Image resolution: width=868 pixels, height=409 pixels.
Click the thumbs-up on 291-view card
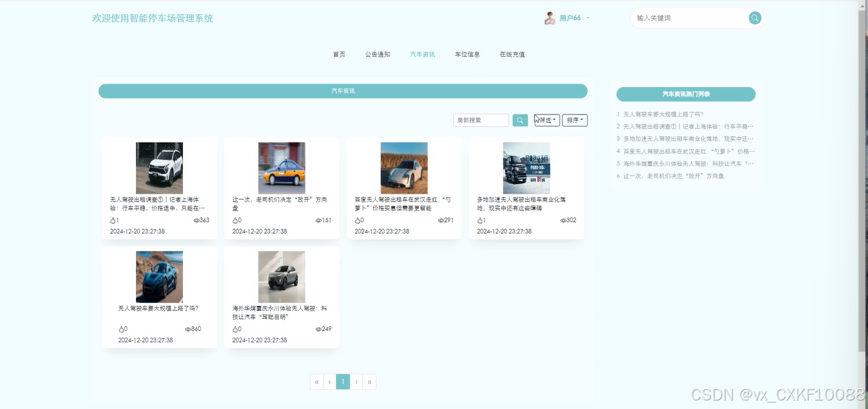[358, 221]
